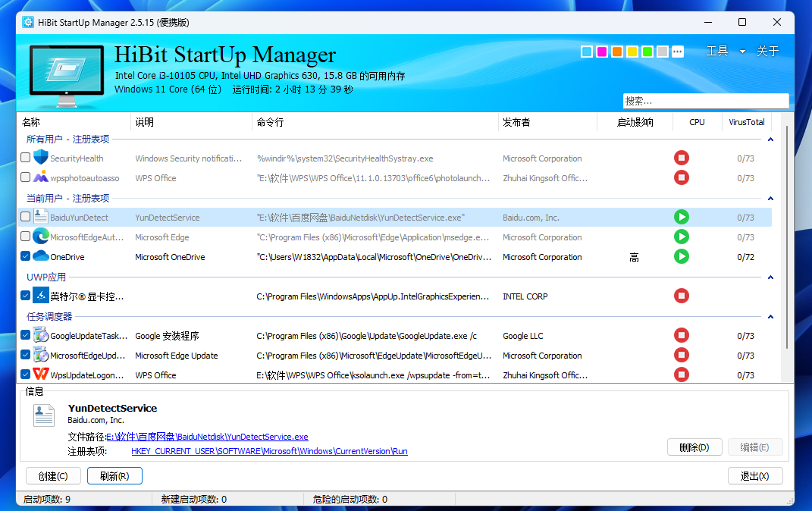Click the SecurityHealth shield icon
The height and width of the screenshot is (511, 812).
coord(40,158)
